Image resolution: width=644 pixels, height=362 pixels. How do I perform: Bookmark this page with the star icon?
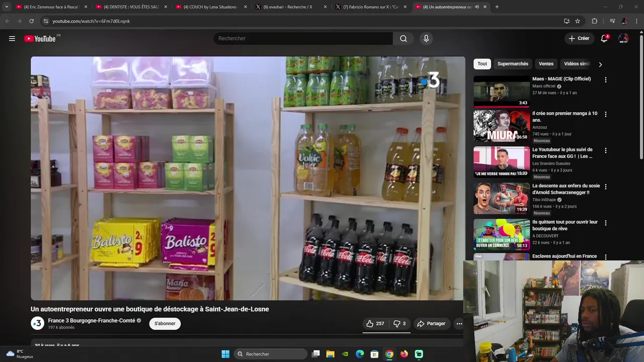coord(578,21)
